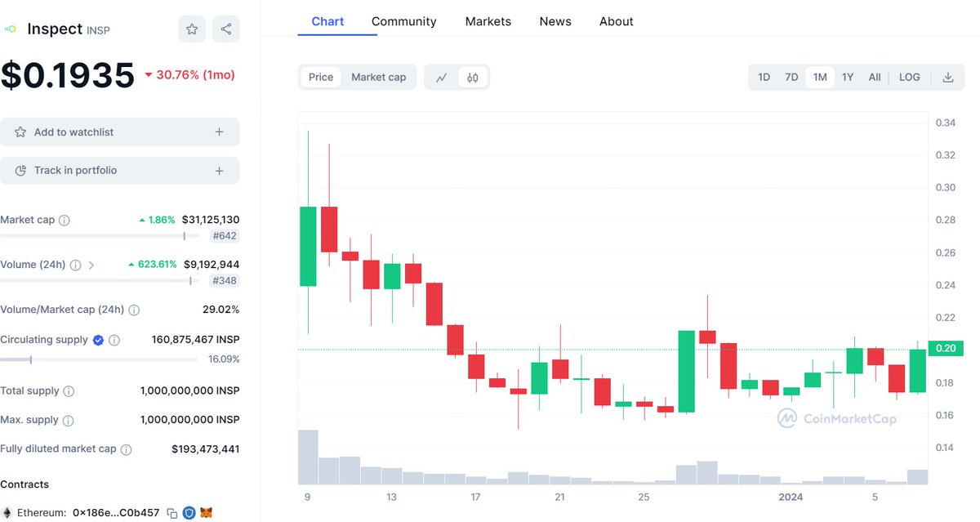The height and width of the screenshot is (522, 980).
Task: Click the 29.02% ratio value
Action: click(x=221, y=310)
